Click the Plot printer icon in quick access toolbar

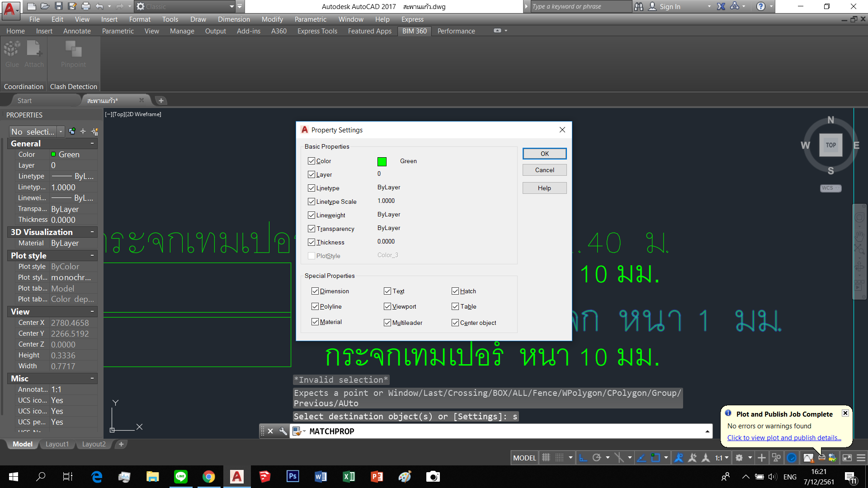pos(85,6)
